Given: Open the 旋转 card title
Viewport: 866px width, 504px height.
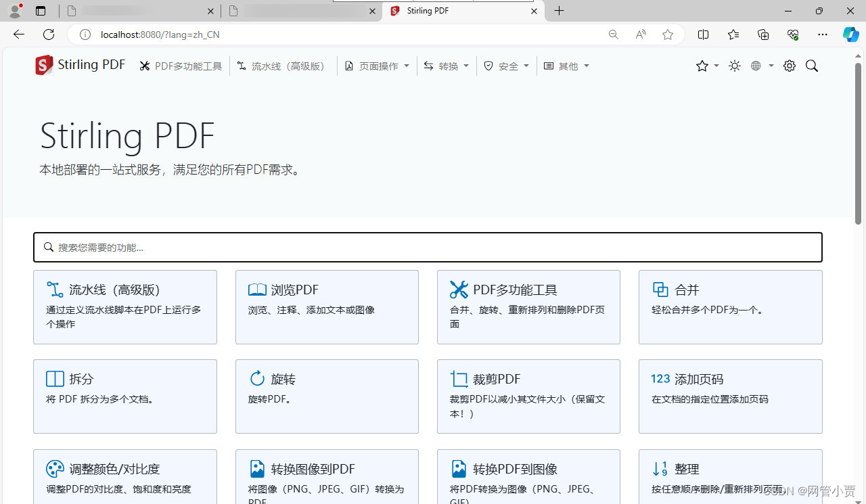Looking at the screenshot, I should [283, 380].
